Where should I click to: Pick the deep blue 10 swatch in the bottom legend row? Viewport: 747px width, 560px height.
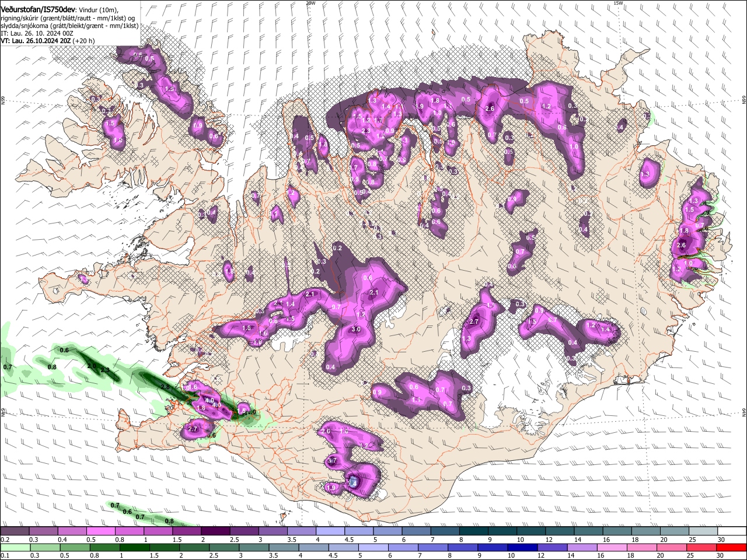522,547
